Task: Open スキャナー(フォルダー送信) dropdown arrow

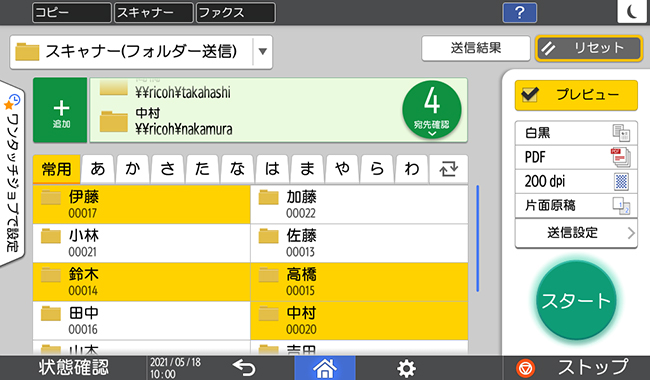Action: [x=262, y=52]
